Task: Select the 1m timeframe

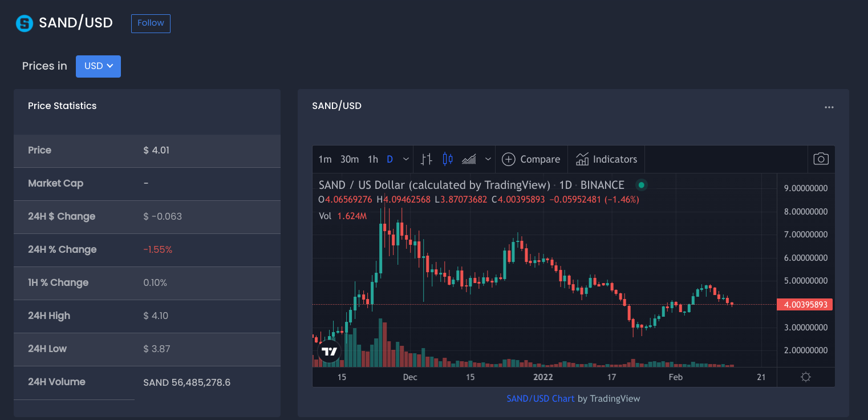Action: 325,159
